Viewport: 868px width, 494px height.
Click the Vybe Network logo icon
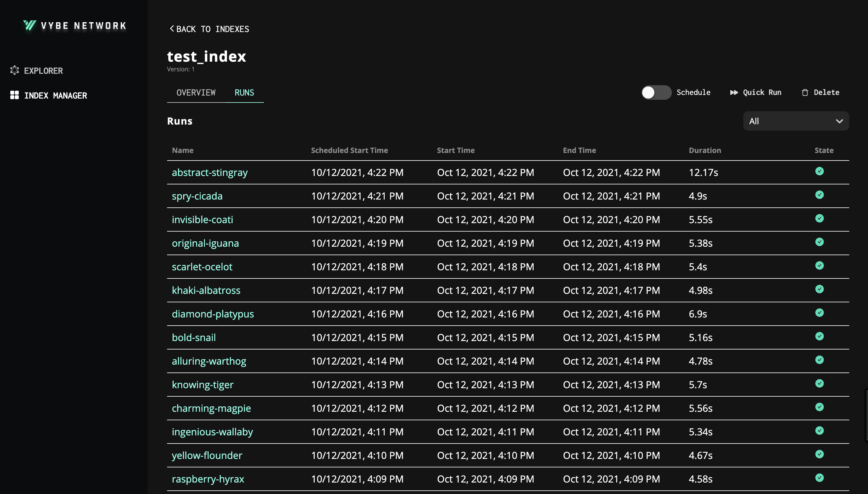pyautogui.click(x=30, y=25)
